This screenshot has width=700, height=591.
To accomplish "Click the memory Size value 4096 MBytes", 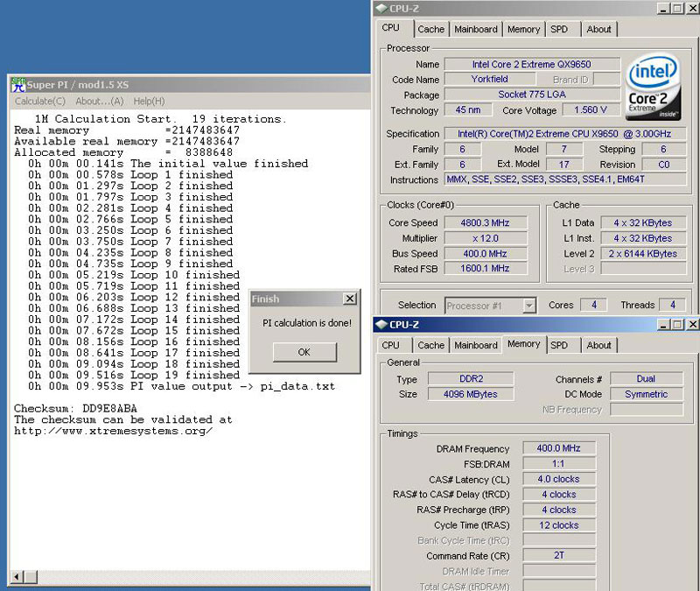I will coord(471,394).
